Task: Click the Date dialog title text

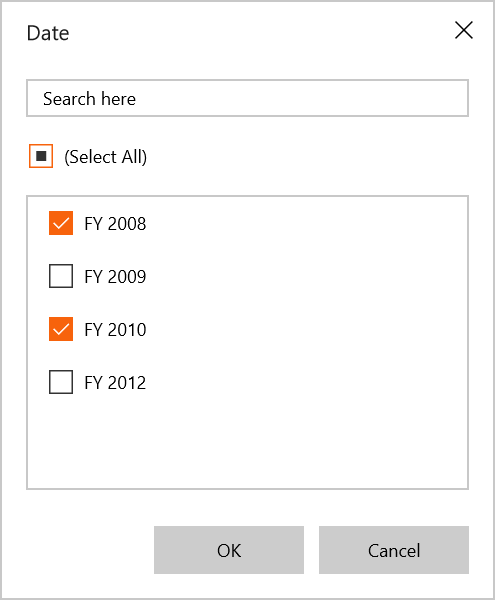Action: tap(48, 33)
